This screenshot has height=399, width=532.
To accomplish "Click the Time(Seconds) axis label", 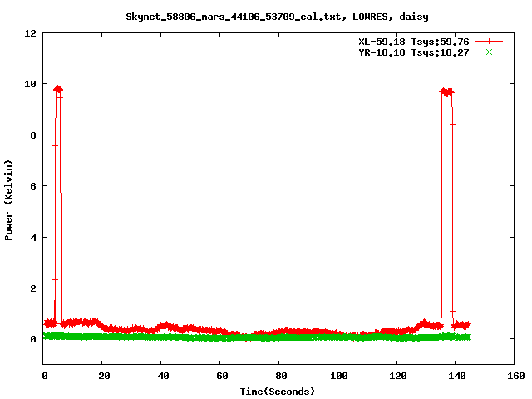I will tap(277, 392).
